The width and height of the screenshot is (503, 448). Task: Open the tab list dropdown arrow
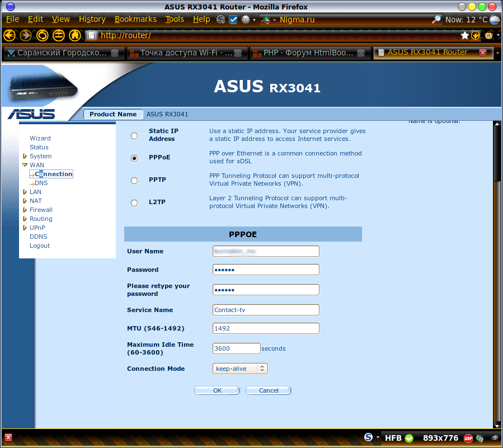498,53
